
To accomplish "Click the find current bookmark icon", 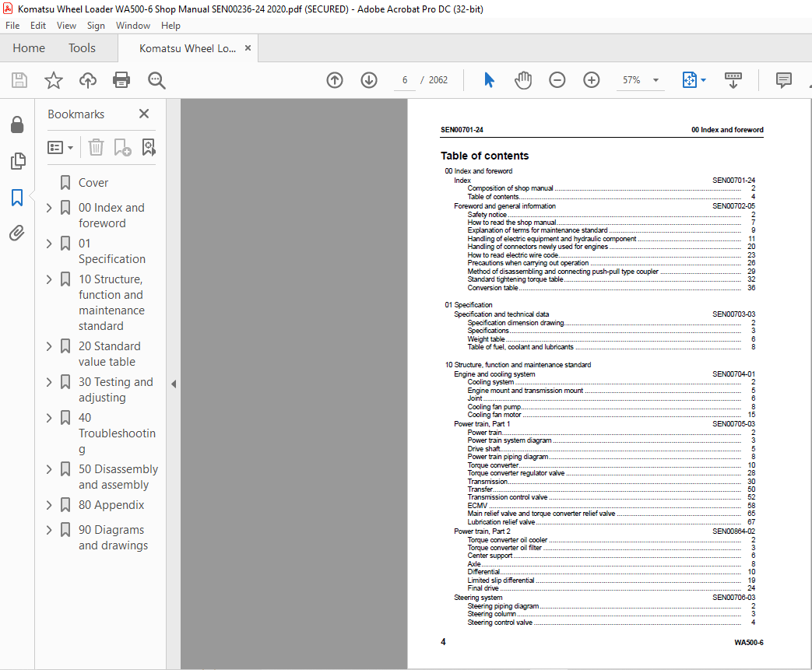I will tap(149, 148).
